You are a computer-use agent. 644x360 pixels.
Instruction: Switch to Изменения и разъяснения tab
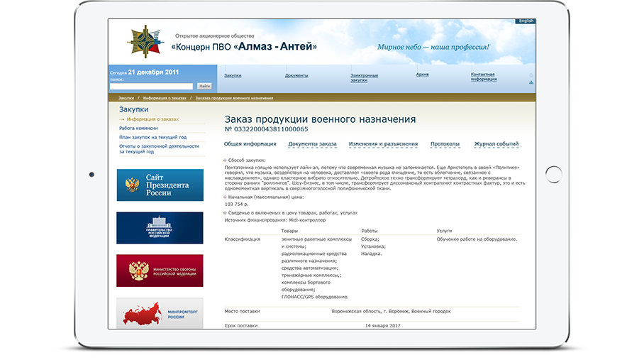(x=383, y=144)
